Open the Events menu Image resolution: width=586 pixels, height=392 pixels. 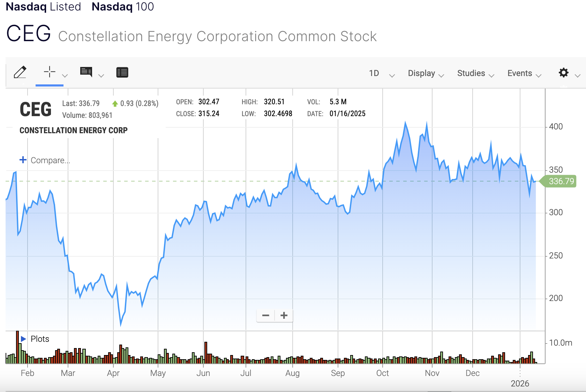click(x=524, y=74)
